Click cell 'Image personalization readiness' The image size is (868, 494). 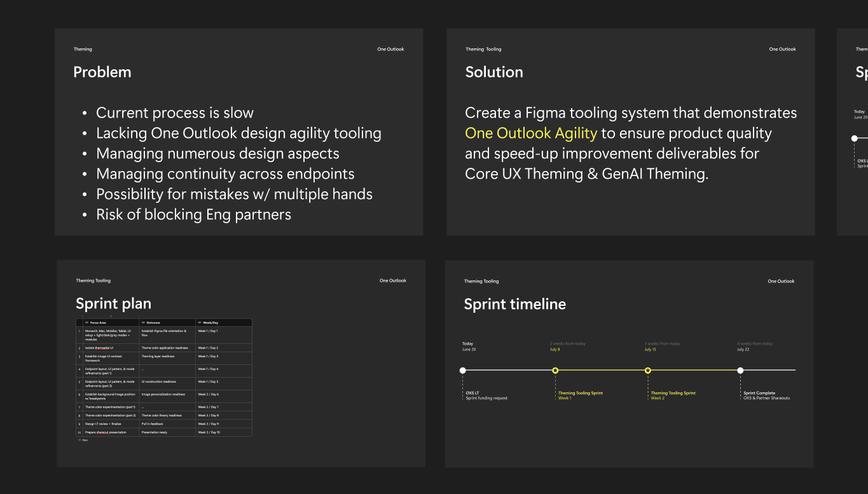167,396
